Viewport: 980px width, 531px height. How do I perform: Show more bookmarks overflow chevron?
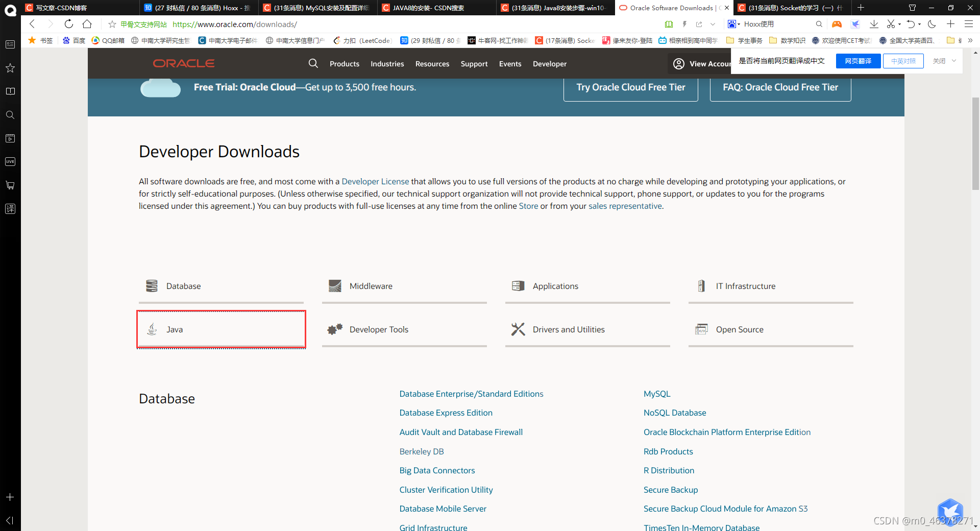[x=970, y=40]
